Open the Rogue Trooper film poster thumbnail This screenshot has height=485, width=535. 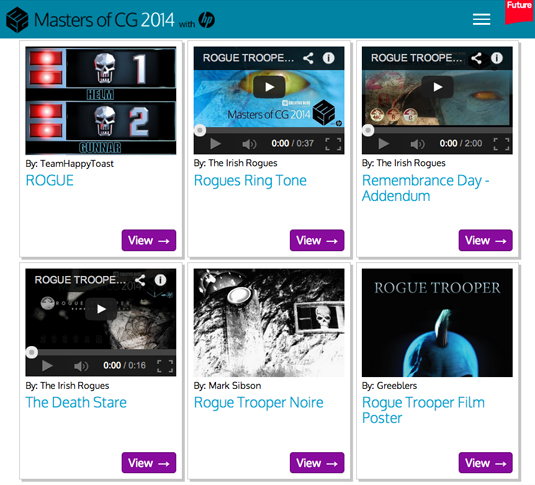(437, 323)
